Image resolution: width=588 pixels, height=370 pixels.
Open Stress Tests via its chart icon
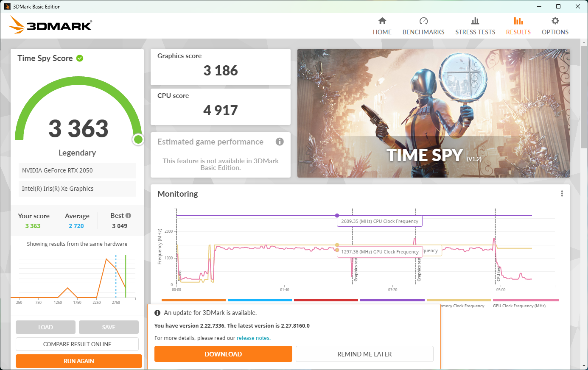pos(475,21)
